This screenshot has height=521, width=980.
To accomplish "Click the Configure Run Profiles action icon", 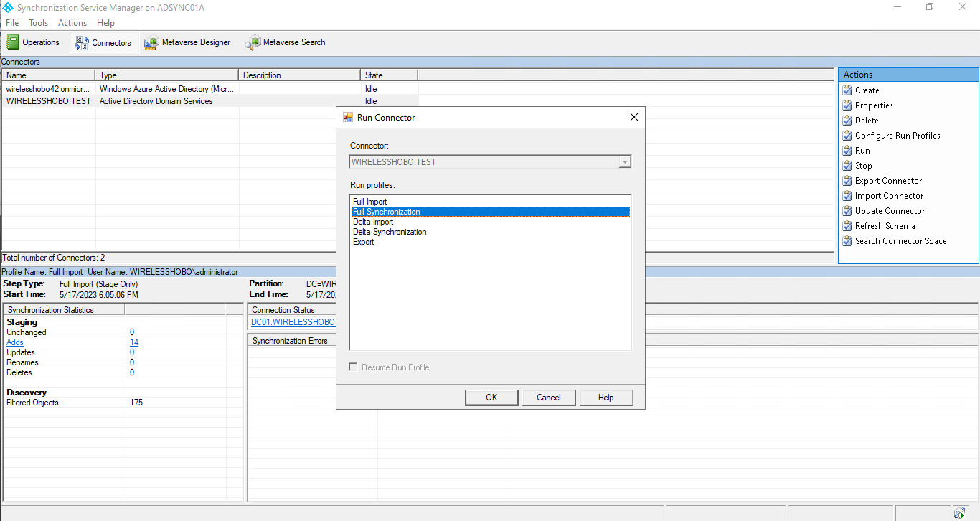I will click(x=847, y=136).
